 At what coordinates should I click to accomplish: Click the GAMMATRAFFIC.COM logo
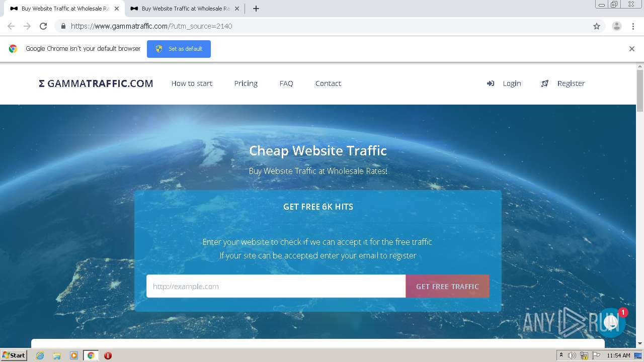[96, 83]
